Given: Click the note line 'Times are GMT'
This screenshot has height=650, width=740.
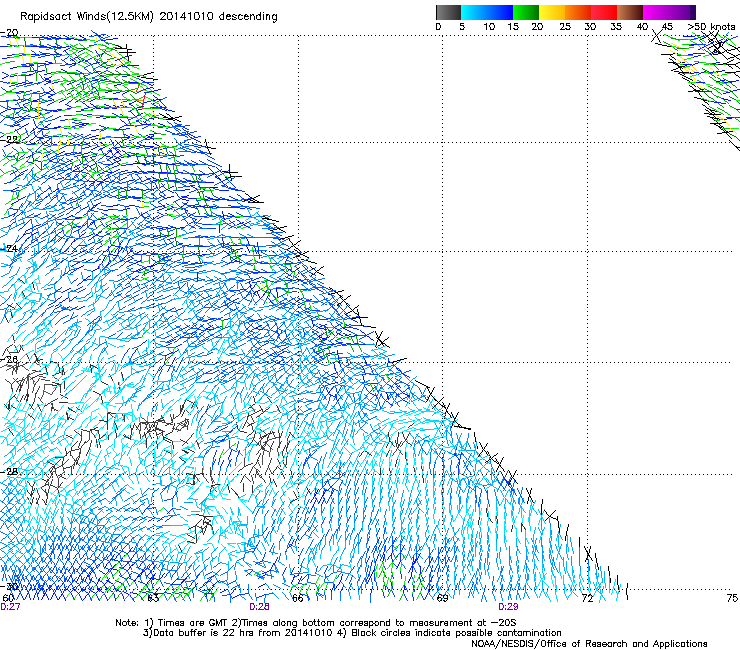Looking at the screenshot, I should 192,623.
